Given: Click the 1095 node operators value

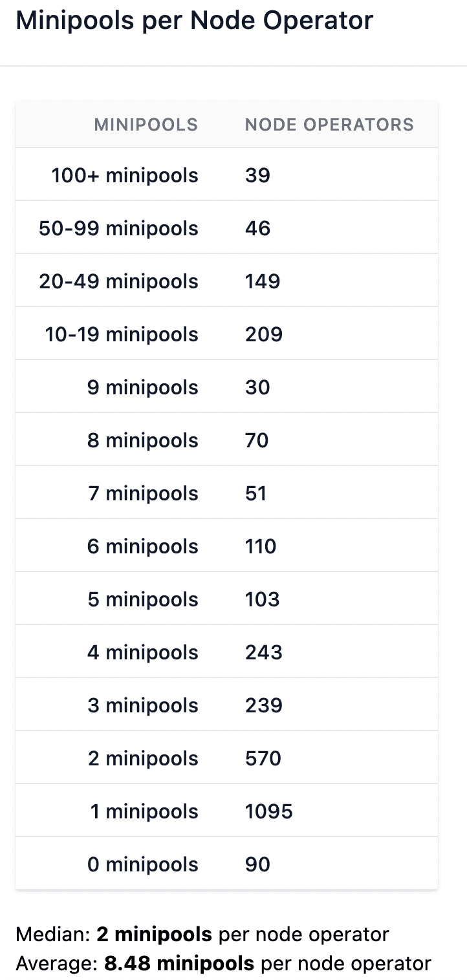Looking at the screenshot, I should [268, 811].
